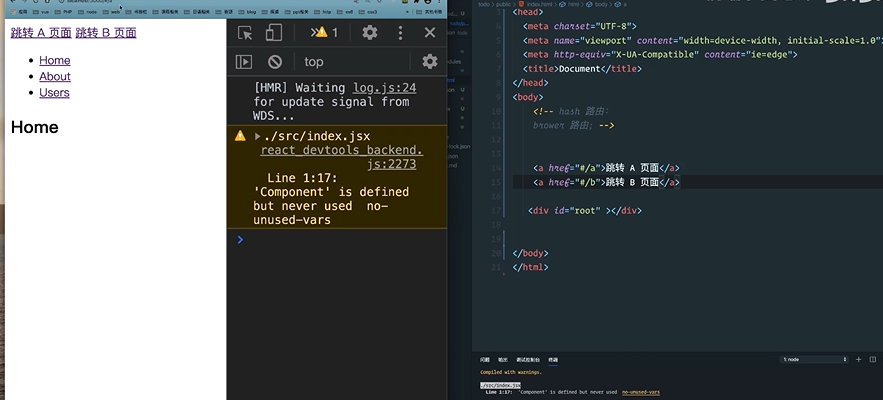Toggle the DevTools device toolbar icon
This screenshot has width=883, height=400.
274,33
